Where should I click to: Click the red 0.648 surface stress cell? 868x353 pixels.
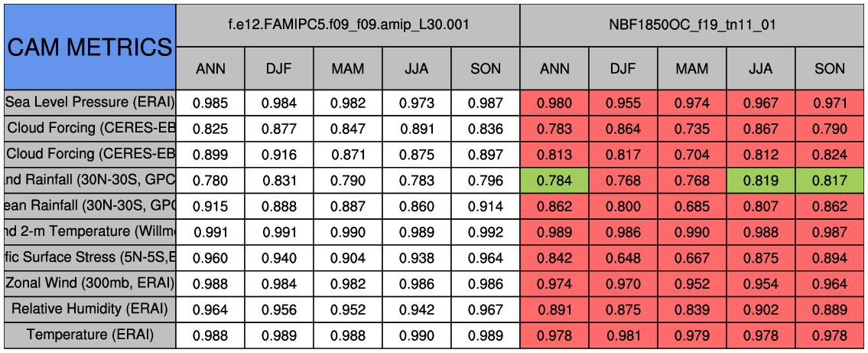(623, 258)
